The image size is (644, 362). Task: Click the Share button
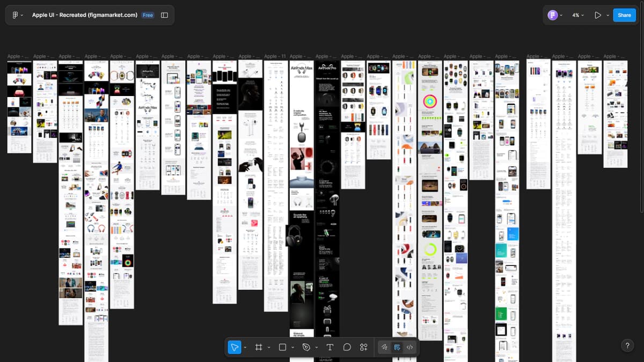(x=624, y=15)
